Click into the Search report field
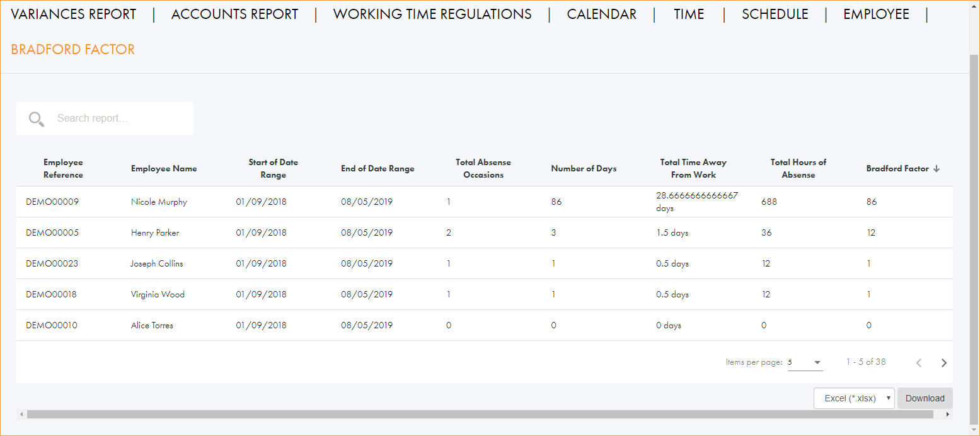The width and height of the screenshot is (980, 436). 120,118
